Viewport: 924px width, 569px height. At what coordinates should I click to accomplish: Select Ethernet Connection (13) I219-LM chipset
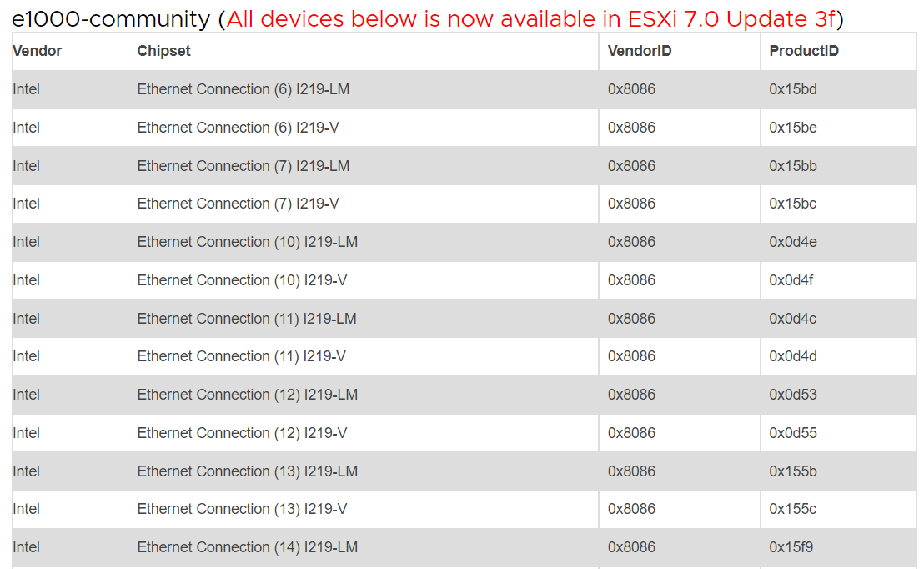248,471
